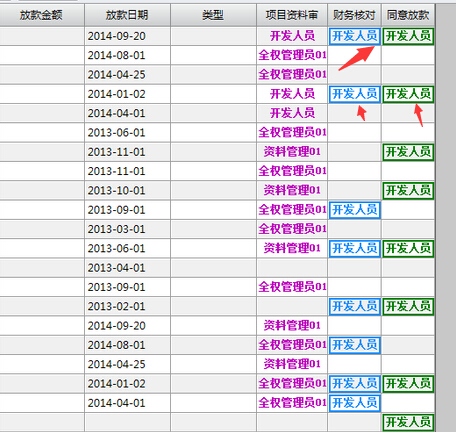Viewport: 456px width, 432px height.
Task: Click green 开发人员 button in first 2013-11-01 row
Action: (x=408, y=152)
